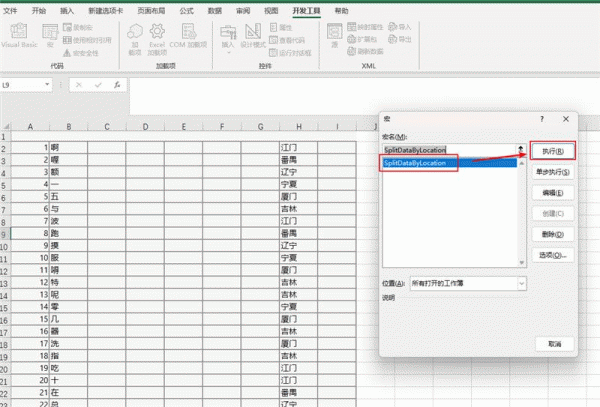Image resolution: width=600 pixels, height=407 pixels.
Task: Open the 文件 menu tab
Action: pyautogui.click(x=11, y=9)
